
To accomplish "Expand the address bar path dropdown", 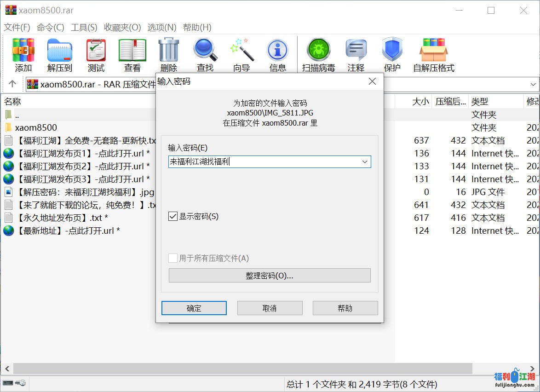I will (x=534, y=84).
